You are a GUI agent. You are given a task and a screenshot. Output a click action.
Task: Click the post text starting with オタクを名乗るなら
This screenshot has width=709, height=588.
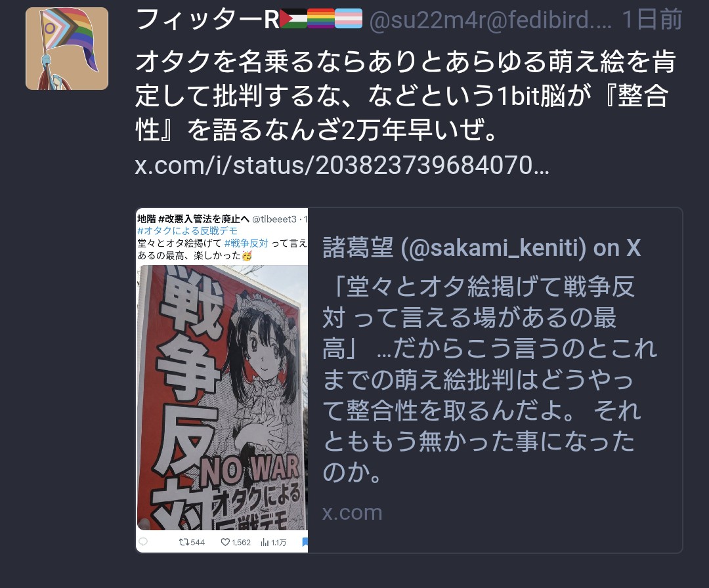(x=406, y=96)
